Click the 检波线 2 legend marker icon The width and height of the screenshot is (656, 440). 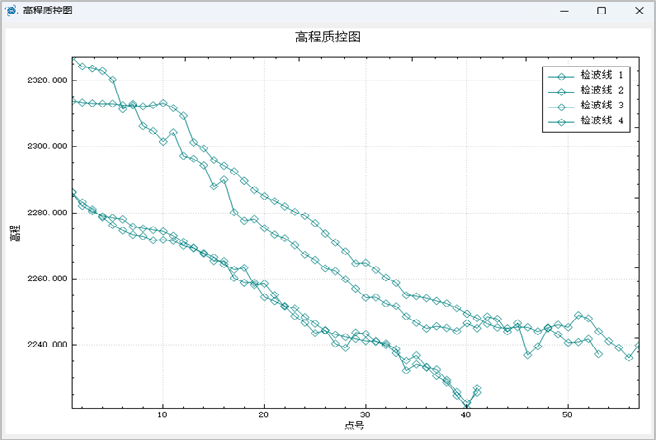561,90
